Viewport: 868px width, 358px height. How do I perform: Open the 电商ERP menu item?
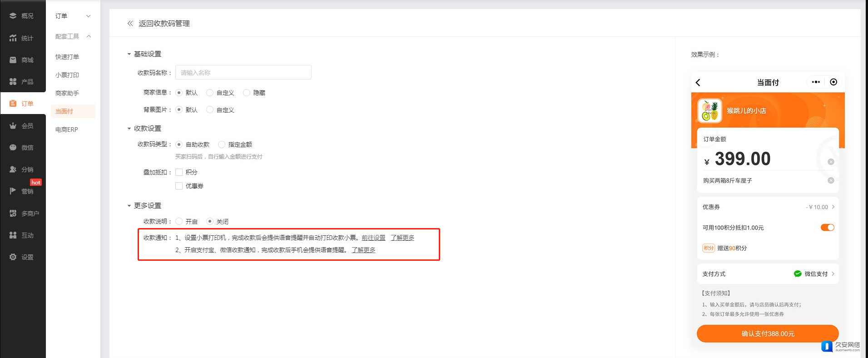[x=67, y=129]
